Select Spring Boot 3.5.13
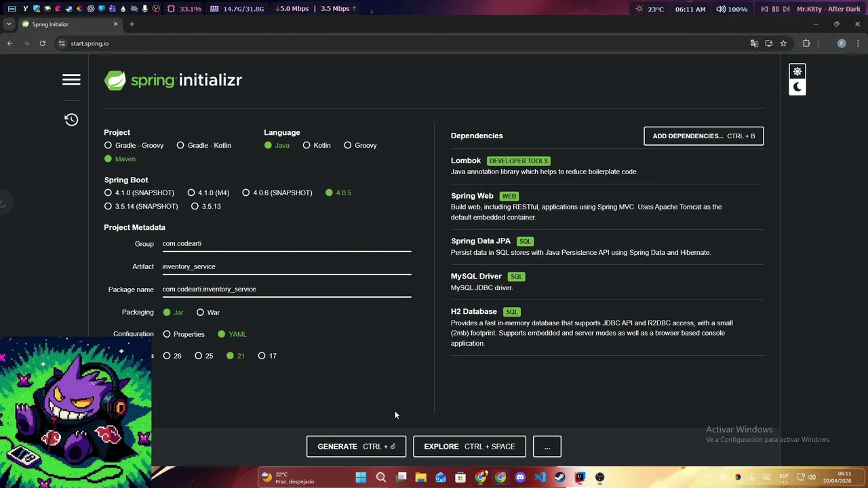This screenshot has height=488, width=868. (206, 206)
